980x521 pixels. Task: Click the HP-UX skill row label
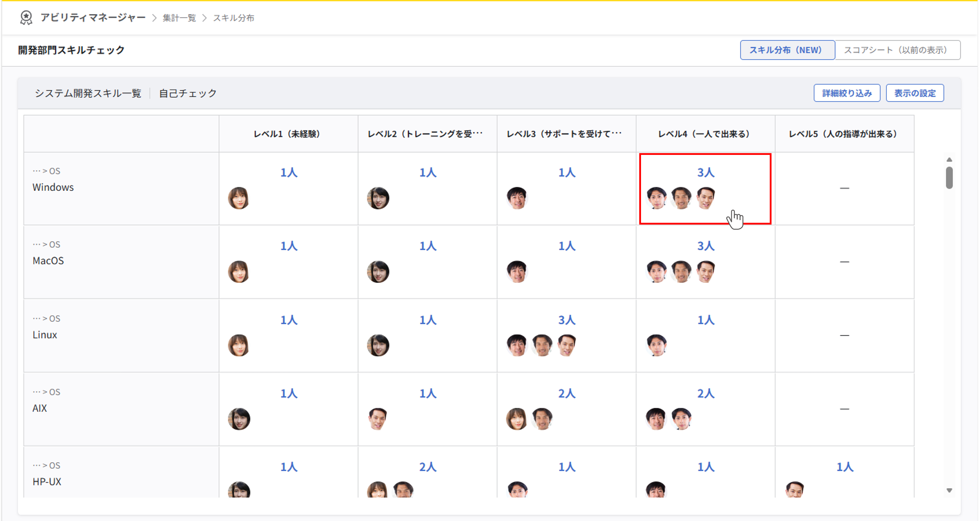tap(47, 482)
